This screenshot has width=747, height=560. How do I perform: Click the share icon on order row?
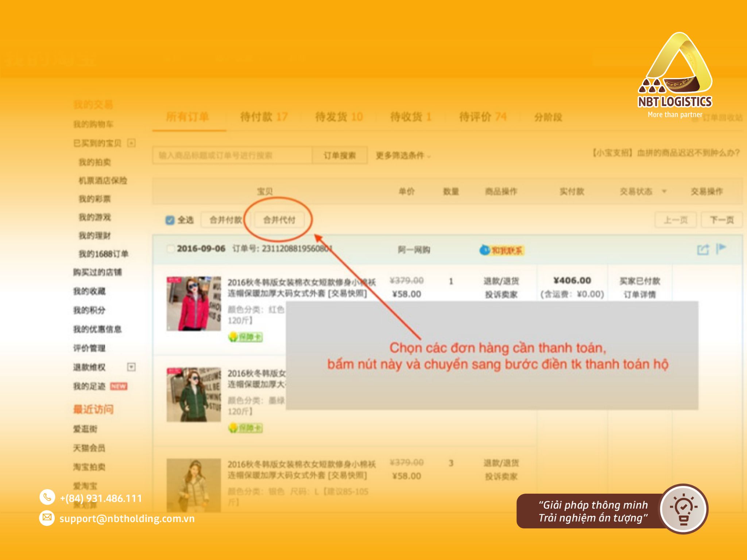703,250
